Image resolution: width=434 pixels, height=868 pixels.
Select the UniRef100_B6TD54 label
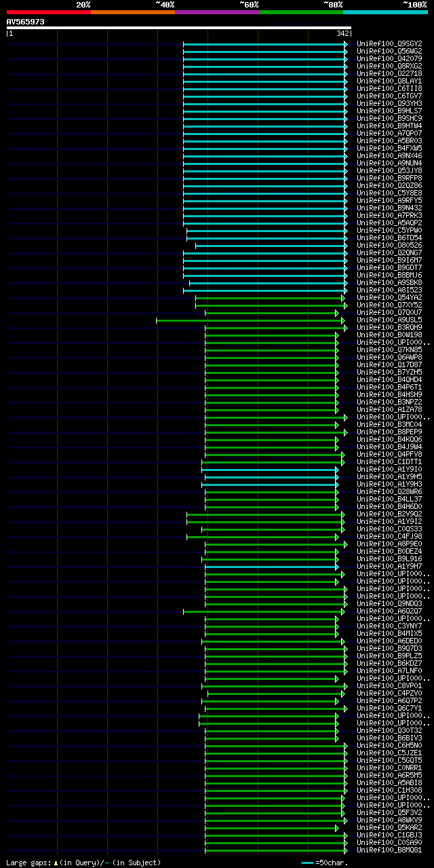pos(389,238)
